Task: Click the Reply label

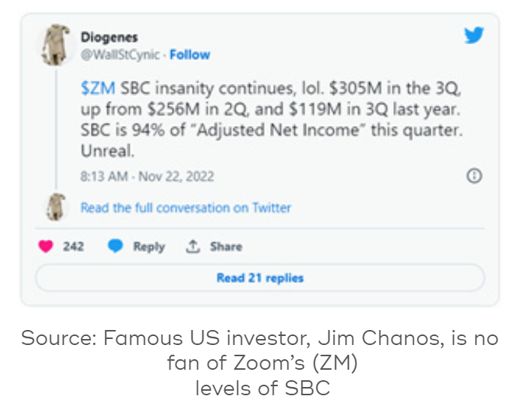Action: pyautogui.click(x=149, y=247)
